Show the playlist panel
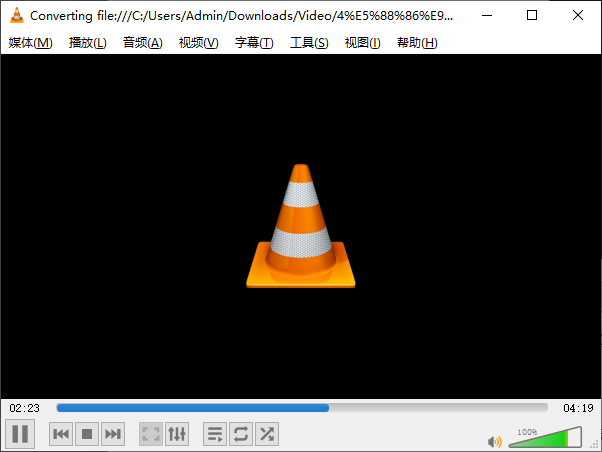Screen dimensions: 602x452 coord(215,434)
